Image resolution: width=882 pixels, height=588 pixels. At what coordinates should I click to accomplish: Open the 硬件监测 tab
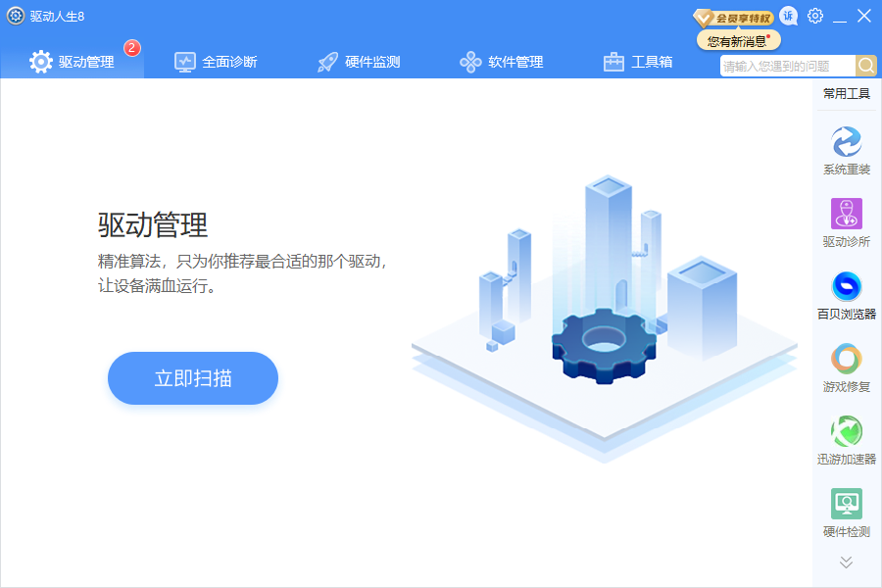(359, 62)
